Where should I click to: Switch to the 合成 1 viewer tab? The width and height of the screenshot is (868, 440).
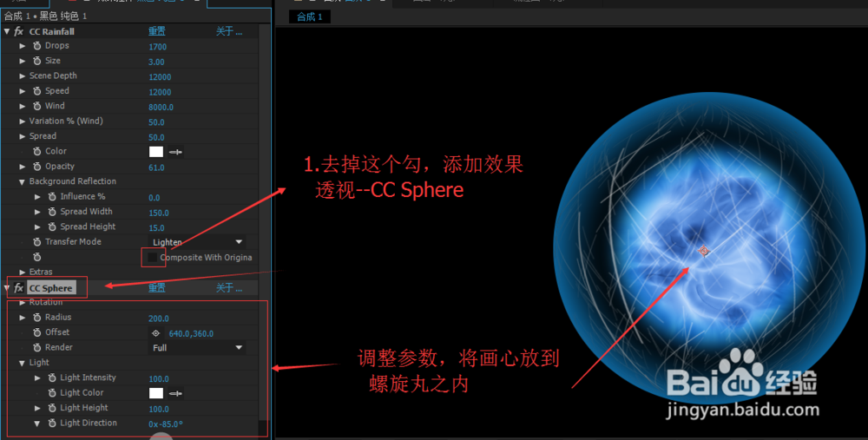(310, 16)
